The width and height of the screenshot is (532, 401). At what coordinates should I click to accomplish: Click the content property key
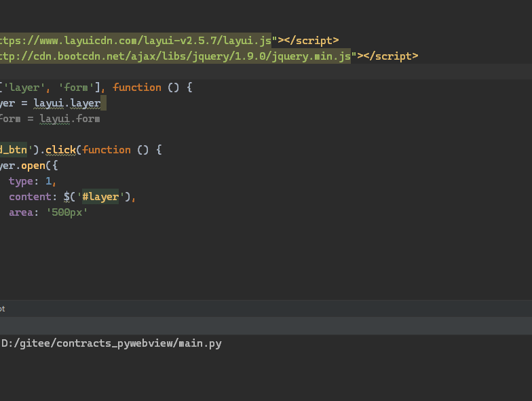[x=30, y=197]
